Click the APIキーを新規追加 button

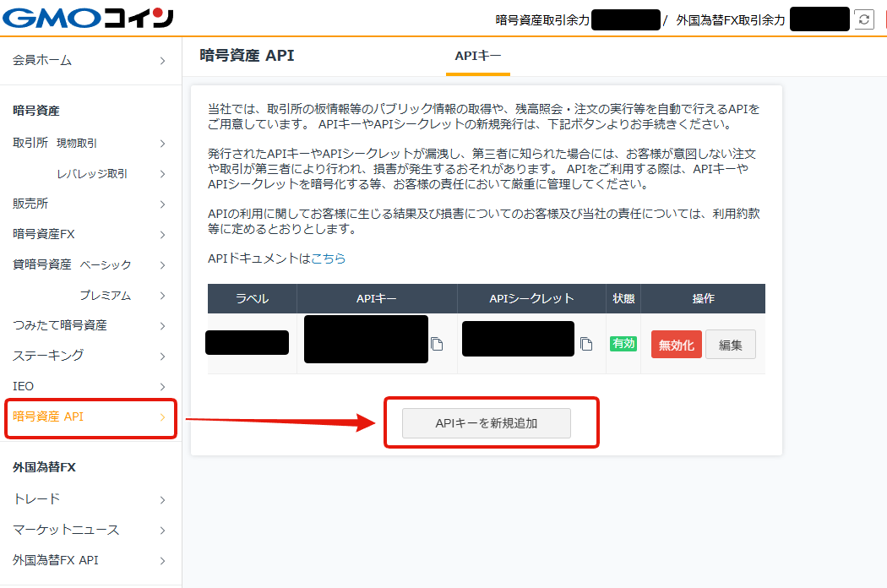(487, 423)
